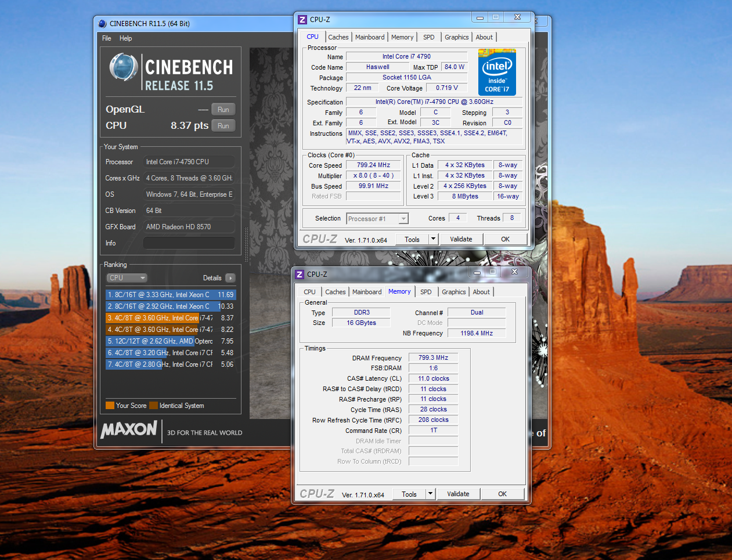Select ranking row 1 Xeon 11.69

click(171, 295)
